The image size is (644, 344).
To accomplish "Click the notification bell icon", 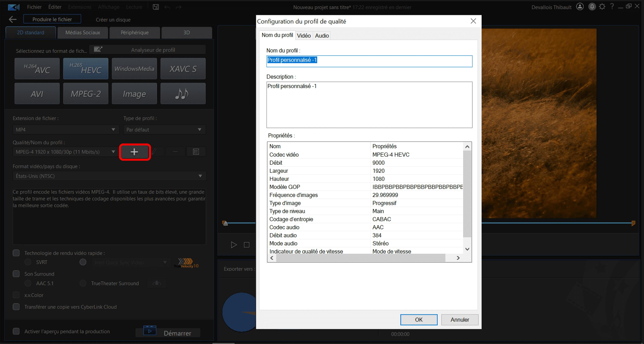I will (x=592, y=7).
